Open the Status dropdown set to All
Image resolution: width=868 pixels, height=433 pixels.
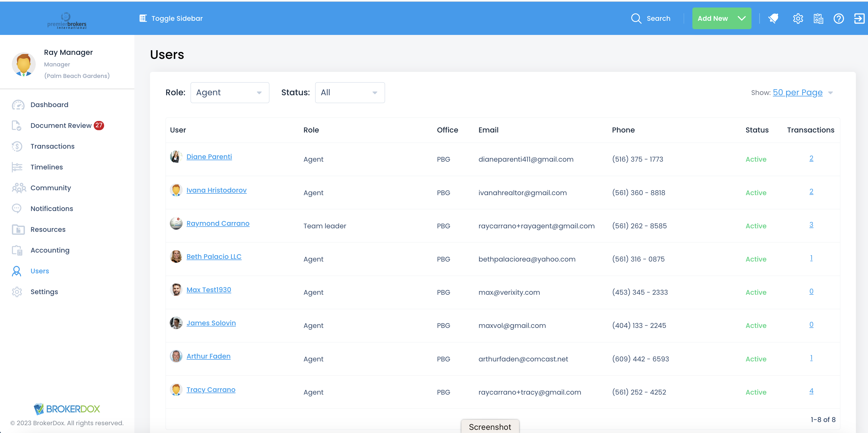coord(350,92)
